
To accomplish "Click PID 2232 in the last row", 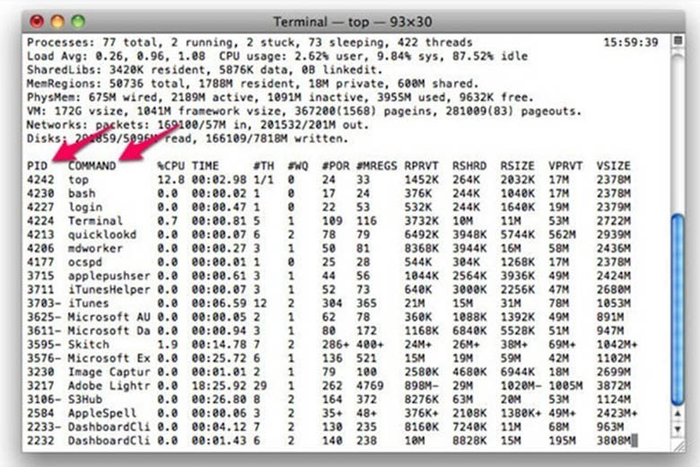I will tap(41, 441).
